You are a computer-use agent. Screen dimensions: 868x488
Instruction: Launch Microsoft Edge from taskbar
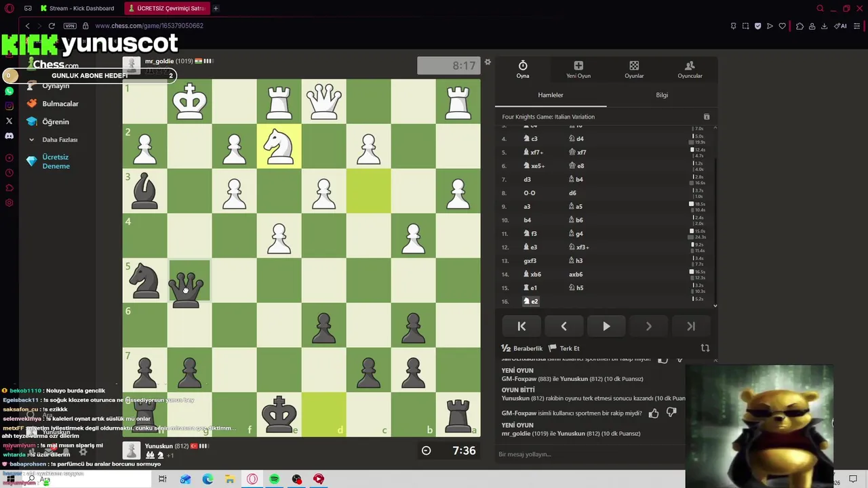208,479
